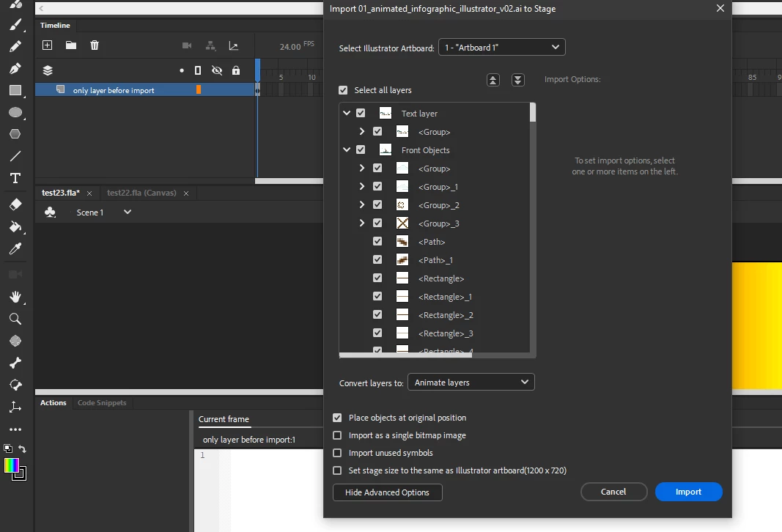The width and height of the screenshot is (782, 532).
Task: Pick the Zoom magnifier tool
Action: pyautogui.click(x=15, y=319)
